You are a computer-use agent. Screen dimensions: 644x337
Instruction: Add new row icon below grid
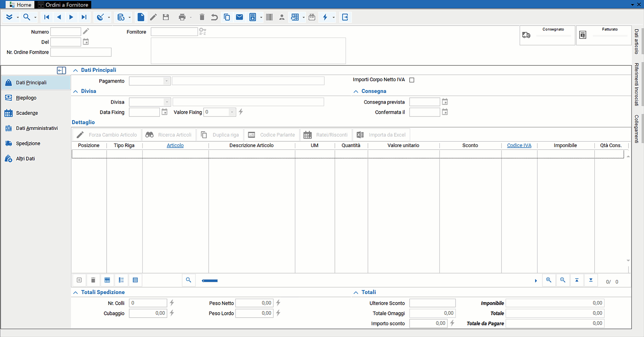pos(79,280)
